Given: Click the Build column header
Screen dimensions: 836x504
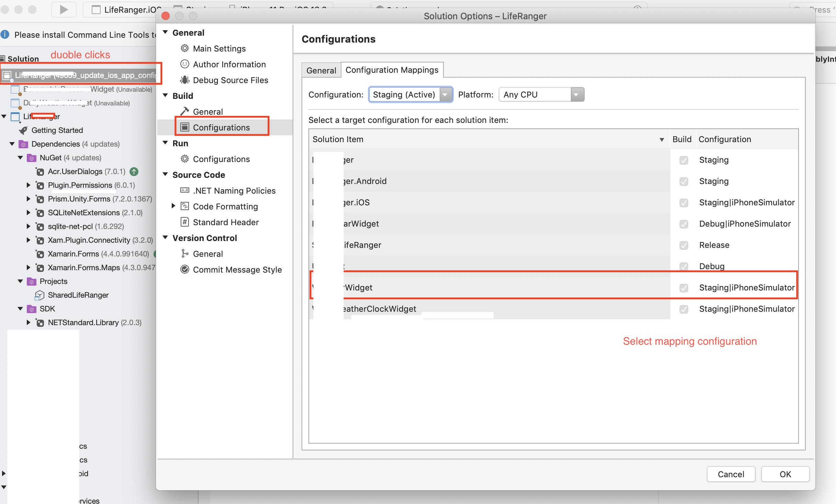Looking at the screenshot, I should (682, 139).
